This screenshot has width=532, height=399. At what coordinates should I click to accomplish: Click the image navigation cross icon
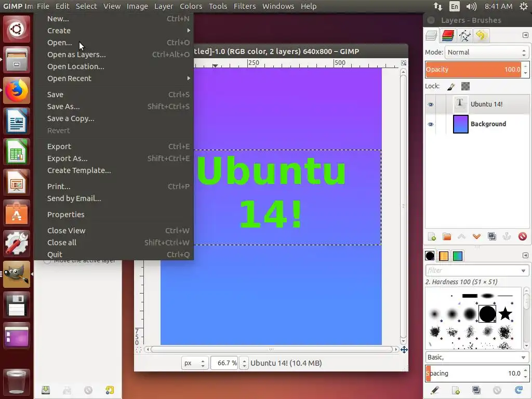[404, 350]
